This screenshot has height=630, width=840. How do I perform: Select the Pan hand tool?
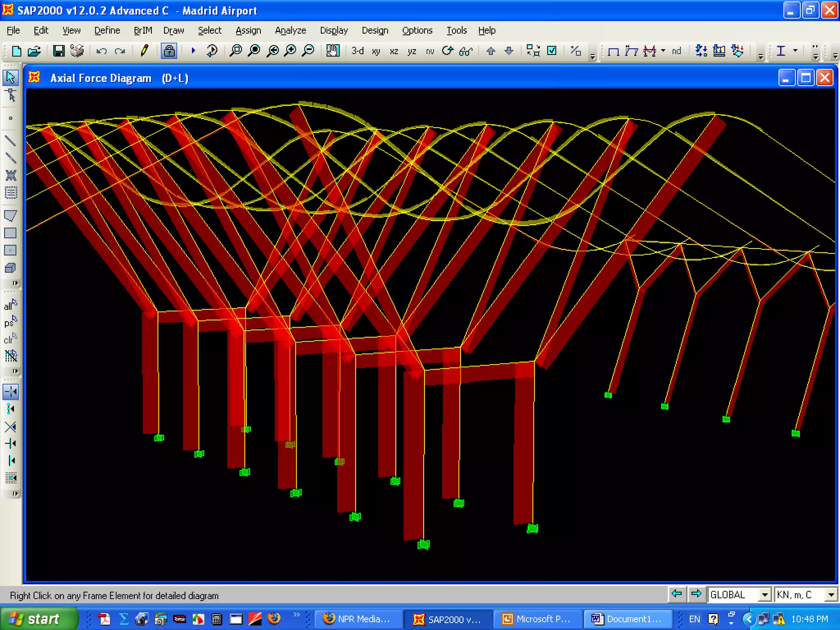333,51
